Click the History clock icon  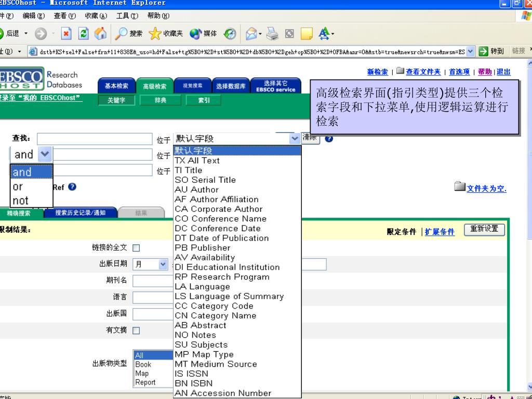230,34
